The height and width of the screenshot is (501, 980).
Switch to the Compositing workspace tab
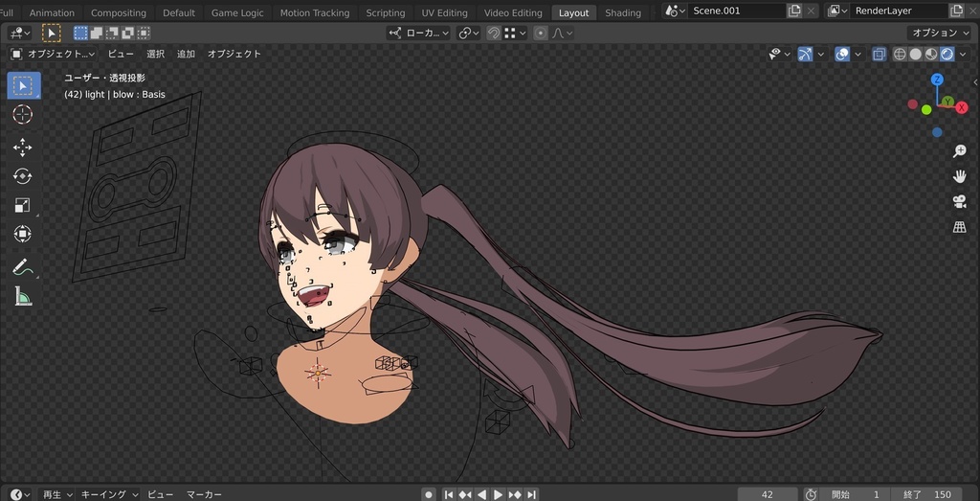119,12
